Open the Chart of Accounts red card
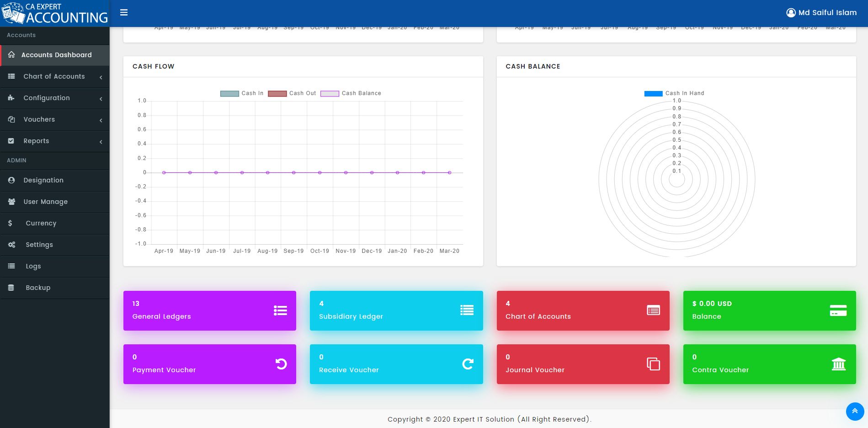 click(583, 310)
